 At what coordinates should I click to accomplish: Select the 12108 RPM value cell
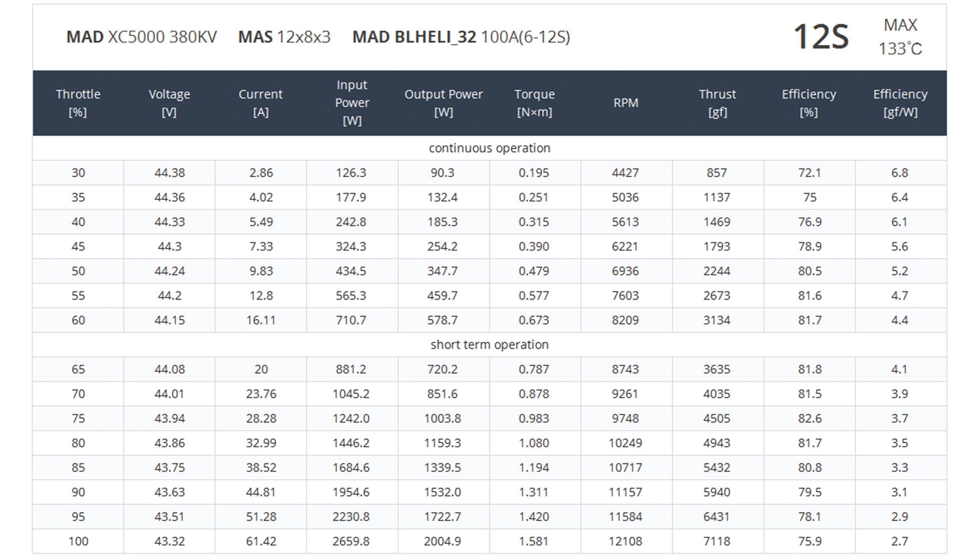[625, 542]
